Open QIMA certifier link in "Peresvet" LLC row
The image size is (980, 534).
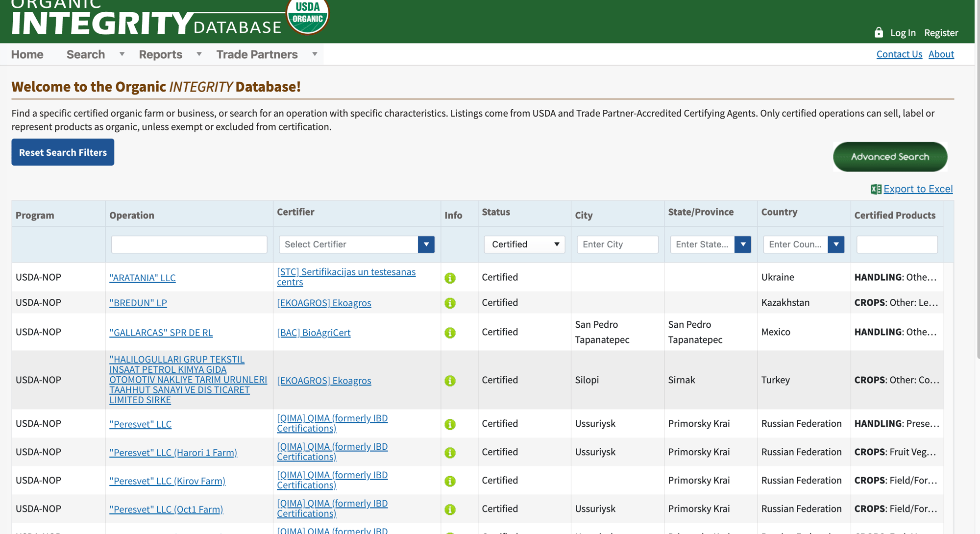point(332,423)
